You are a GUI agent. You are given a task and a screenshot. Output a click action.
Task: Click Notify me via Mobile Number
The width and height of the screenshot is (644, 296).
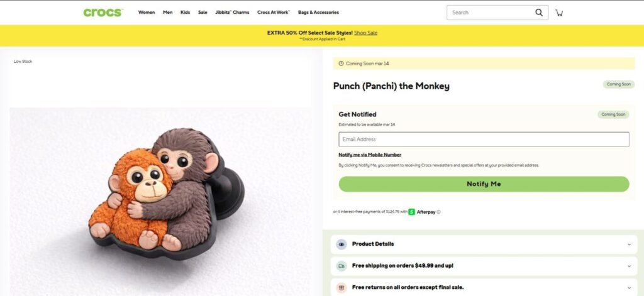point(370,155)
